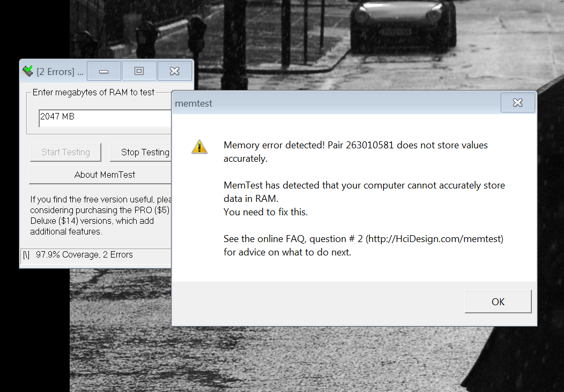Click the 'Deluxe ($14) versions, which add' line
The image size is (564, 392).
tap(92, 221)
